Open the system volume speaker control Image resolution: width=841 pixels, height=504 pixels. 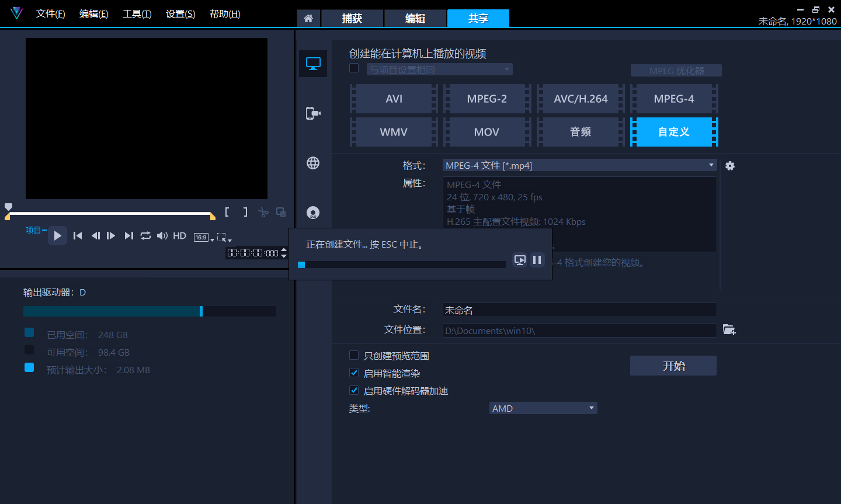click(x=162, y=235)
